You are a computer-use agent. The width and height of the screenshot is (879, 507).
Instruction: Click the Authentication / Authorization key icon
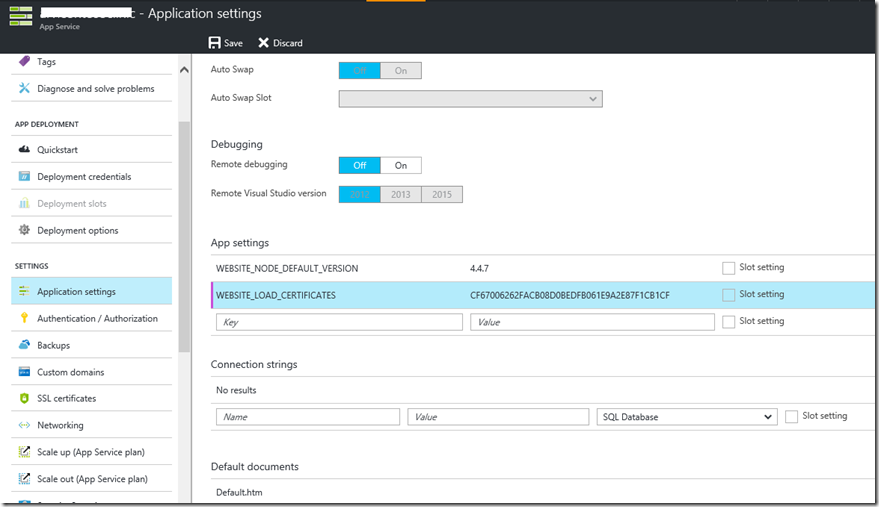pos(24,319)
